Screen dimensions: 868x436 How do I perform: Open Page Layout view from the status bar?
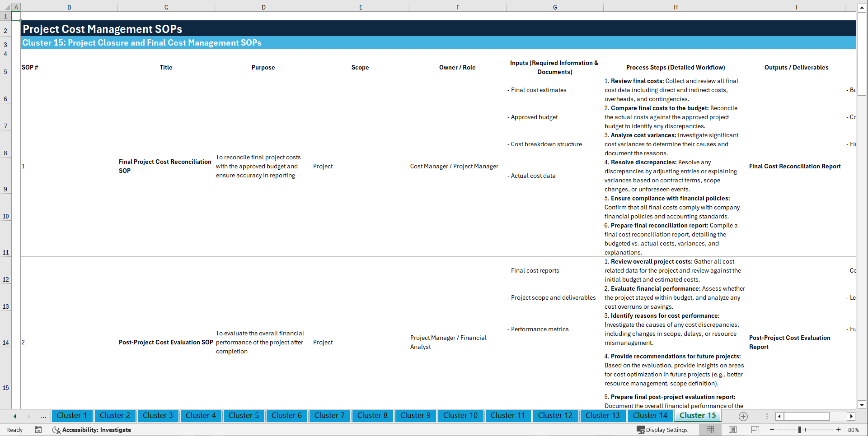732,430
